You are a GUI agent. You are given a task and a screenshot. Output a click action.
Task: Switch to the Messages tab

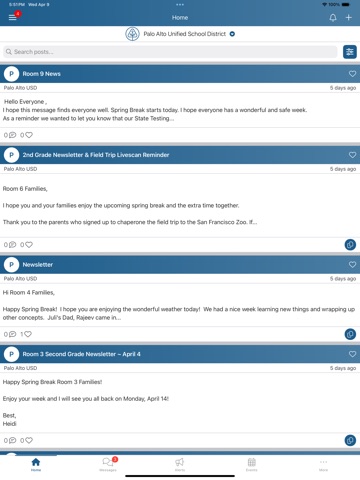point(108,464)
